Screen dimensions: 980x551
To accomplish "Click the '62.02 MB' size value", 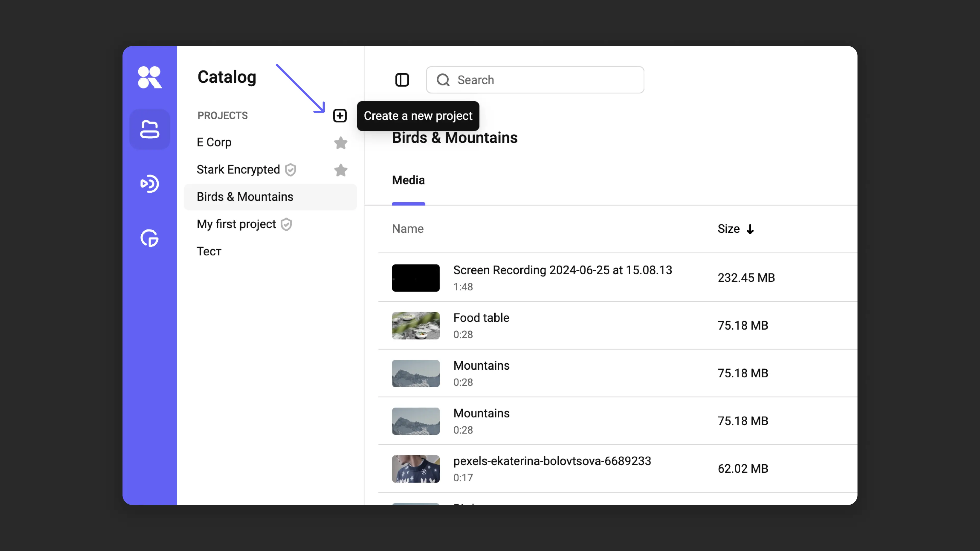I will [x=743, y=469].
